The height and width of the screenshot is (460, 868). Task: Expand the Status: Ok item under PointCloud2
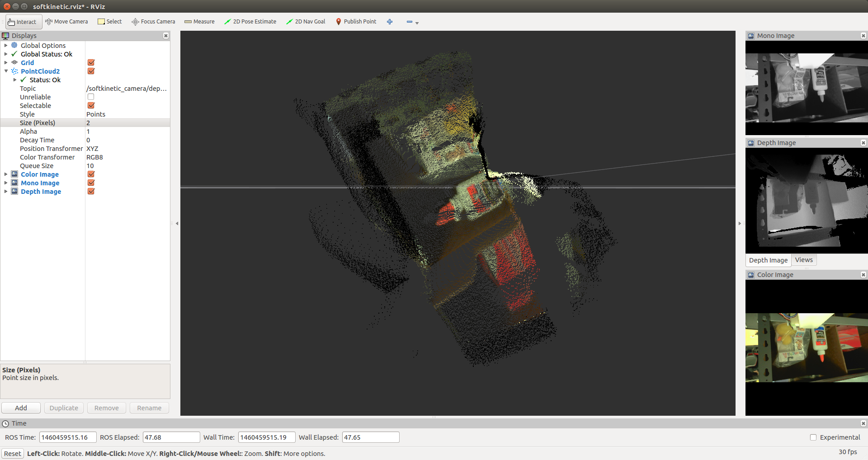pyautogui.click(x=15, y=80)
